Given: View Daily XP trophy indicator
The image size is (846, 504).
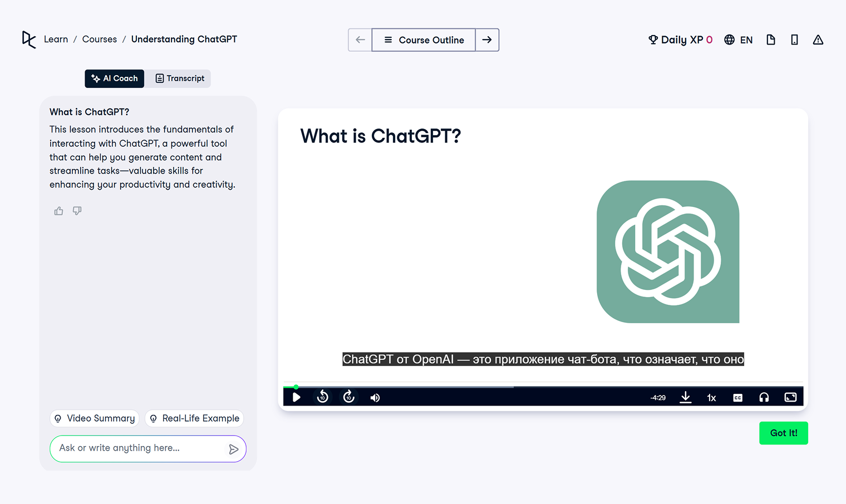Looking at the screenshot, I should click(x=680, y=40).
